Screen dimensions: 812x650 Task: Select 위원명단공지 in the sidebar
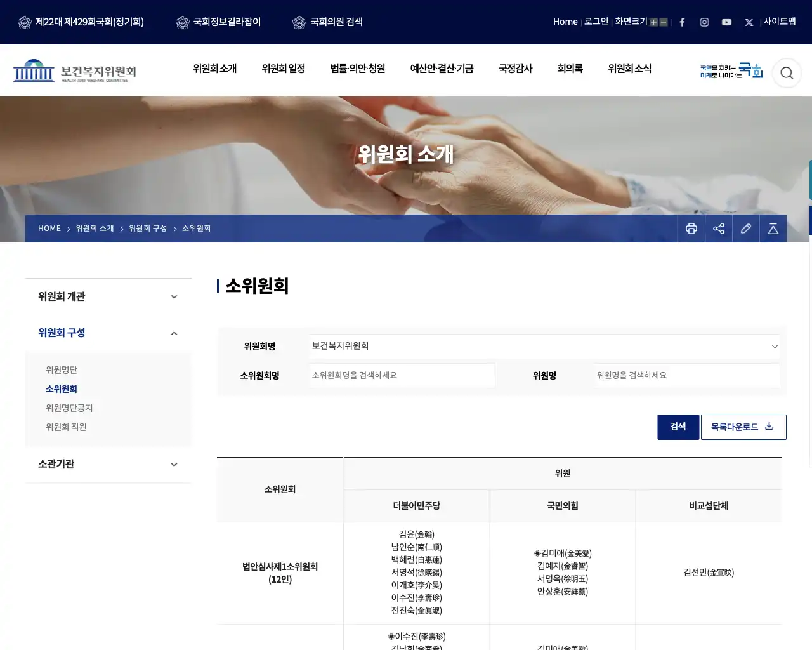69,408
